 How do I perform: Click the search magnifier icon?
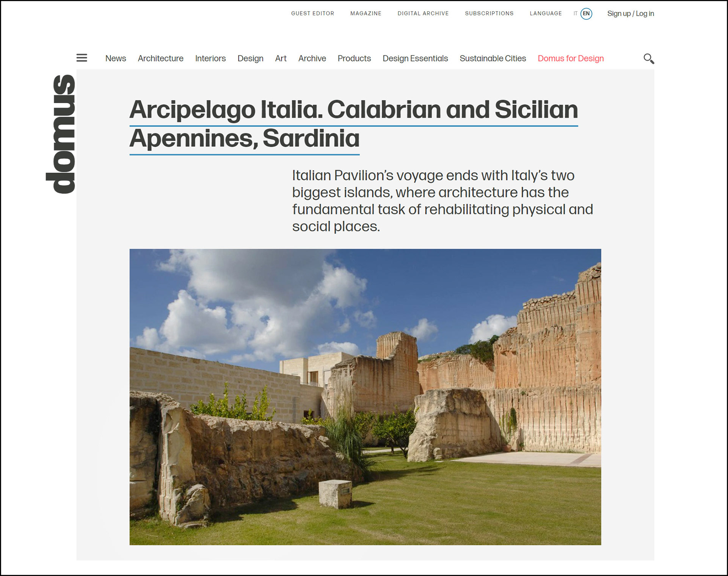coord(648,58)
